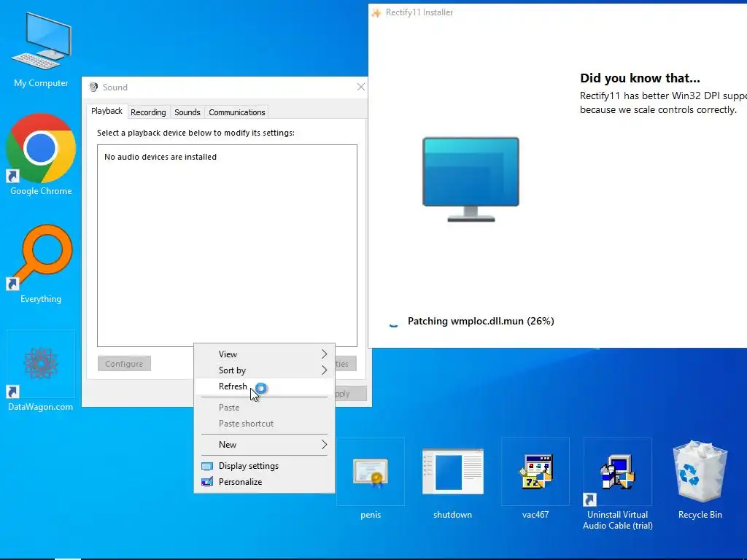This screenshot has height=560, width=747.
Task: Open Display settings from context menu
Action: 264,466
